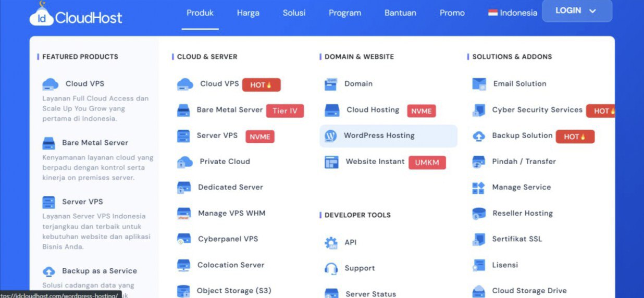Open the Promo menu
Viewport: 644px width, 298px height.
click(x=452, y=13)
